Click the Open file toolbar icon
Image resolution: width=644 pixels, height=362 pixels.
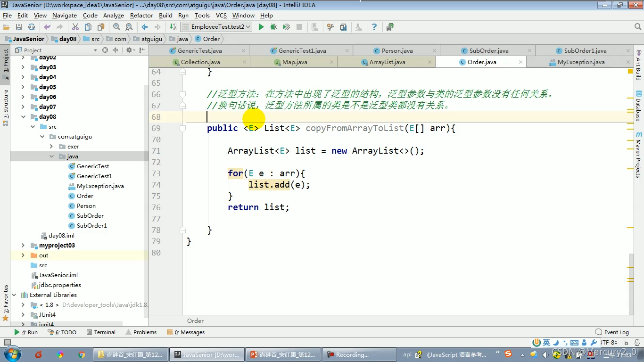[x=7, y=27]
